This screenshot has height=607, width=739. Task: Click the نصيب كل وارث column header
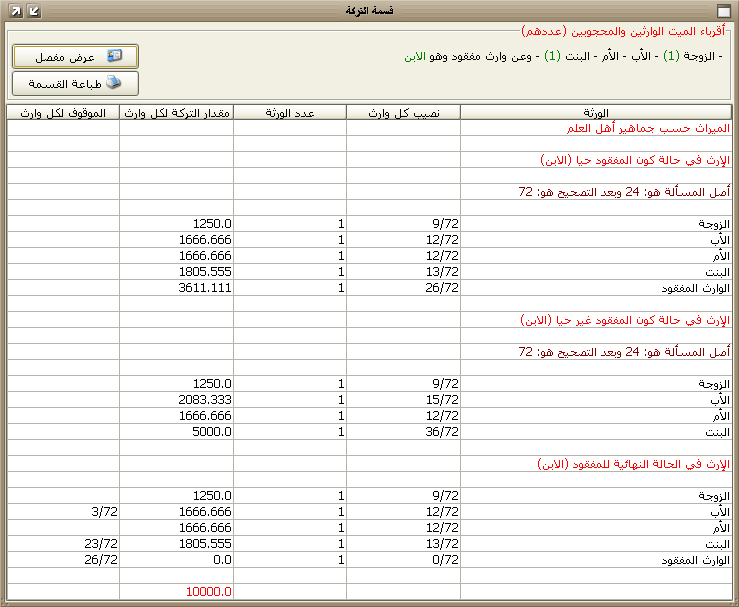point(403,112)
